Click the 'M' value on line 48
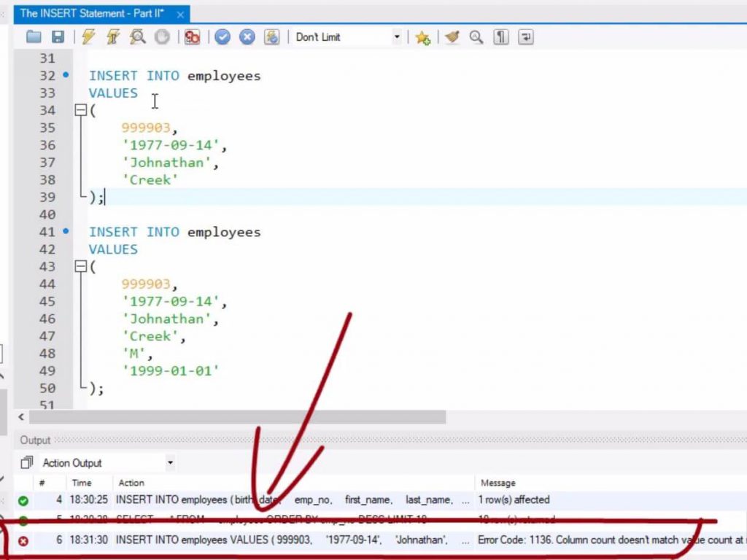Viewport: 747px width, 560px height. click(x=134, y=354)
